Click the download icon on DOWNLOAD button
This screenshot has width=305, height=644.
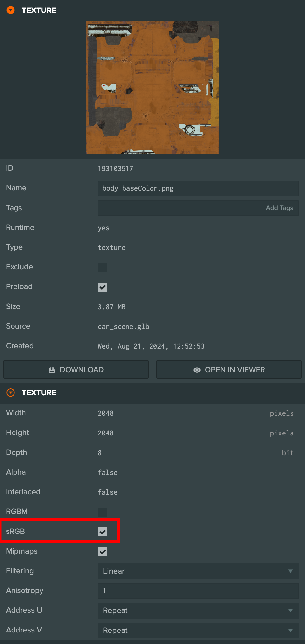point(52,370)
